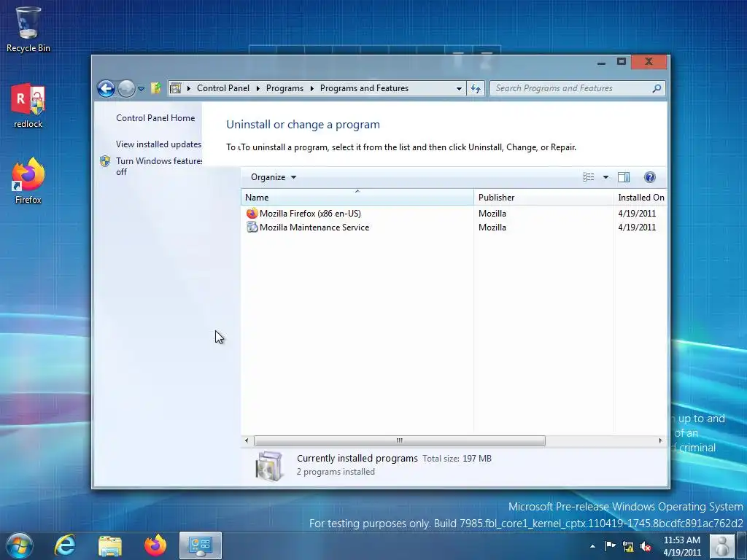Select Programs and Features breadcrumb segment
This screenshot has height=560, width=747.
coord(364,88)
